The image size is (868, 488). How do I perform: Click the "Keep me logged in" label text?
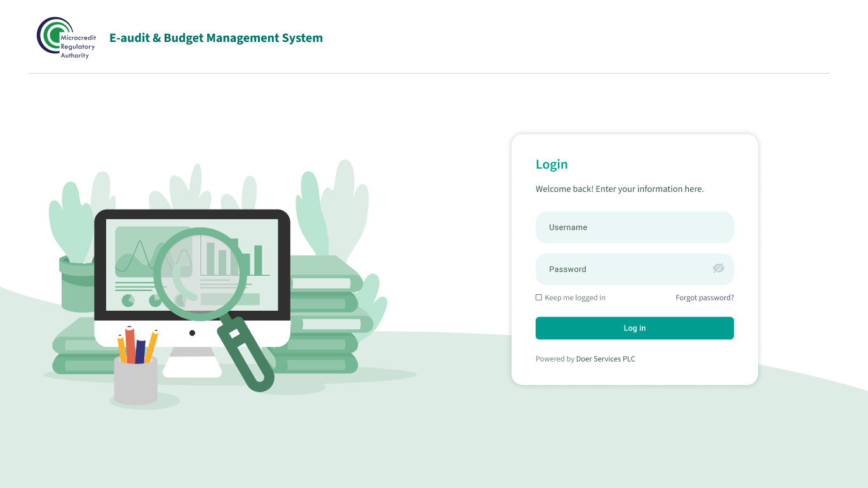[x=574, y=297]
